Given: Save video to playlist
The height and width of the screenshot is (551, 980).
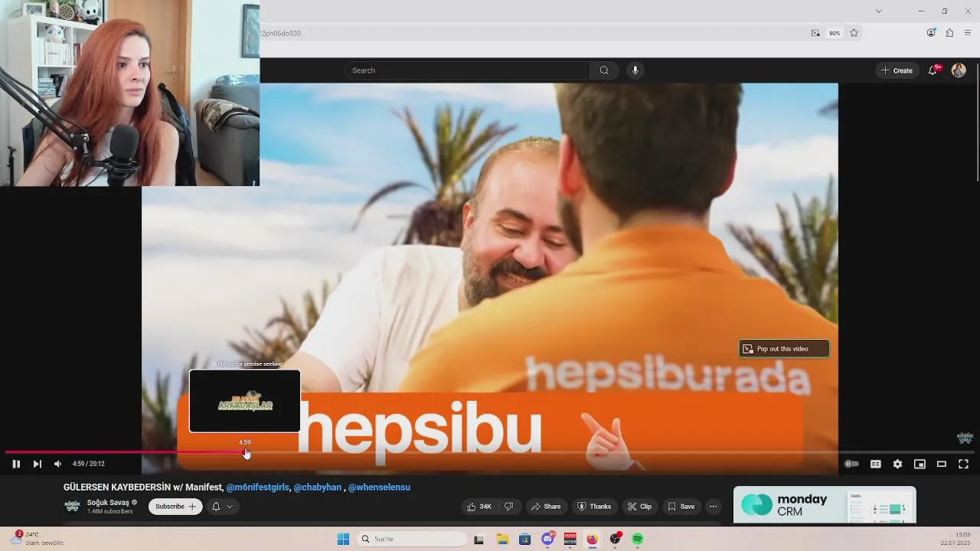Looking at the screenshot, I should pyautogui.click(x=681, y=507).
